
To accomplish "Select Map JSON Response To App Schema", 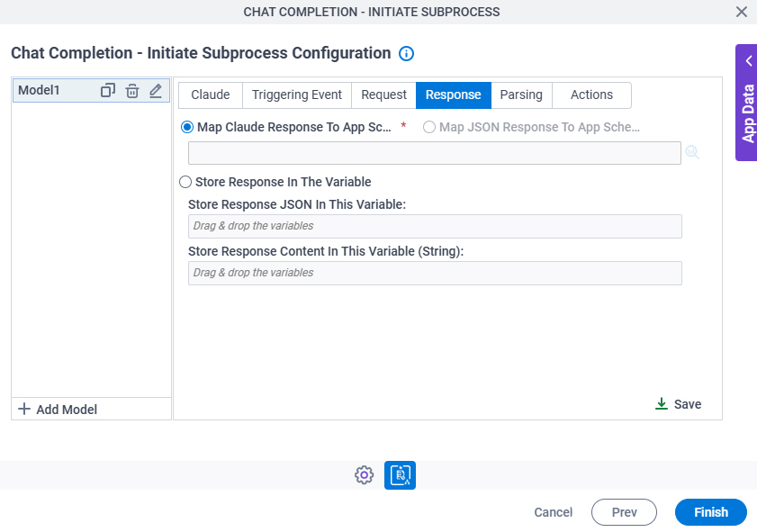I will (429, 127).
